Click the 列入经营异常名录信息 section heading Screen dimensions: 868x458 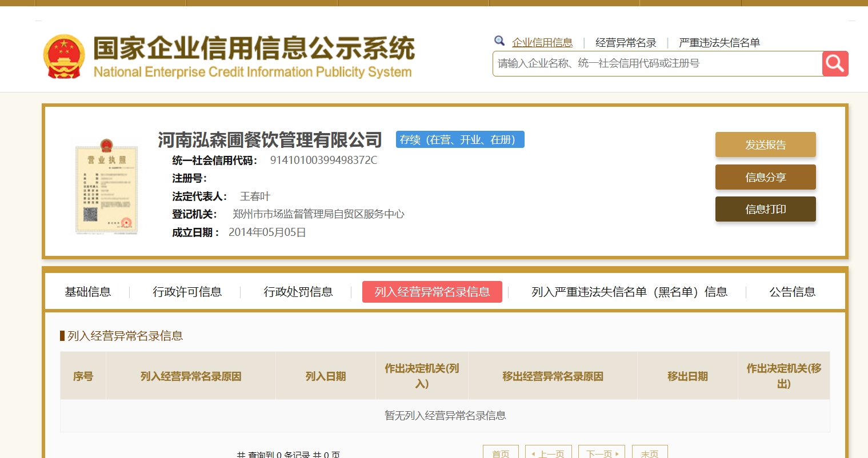pyautogui.click(x=125, y=336)
